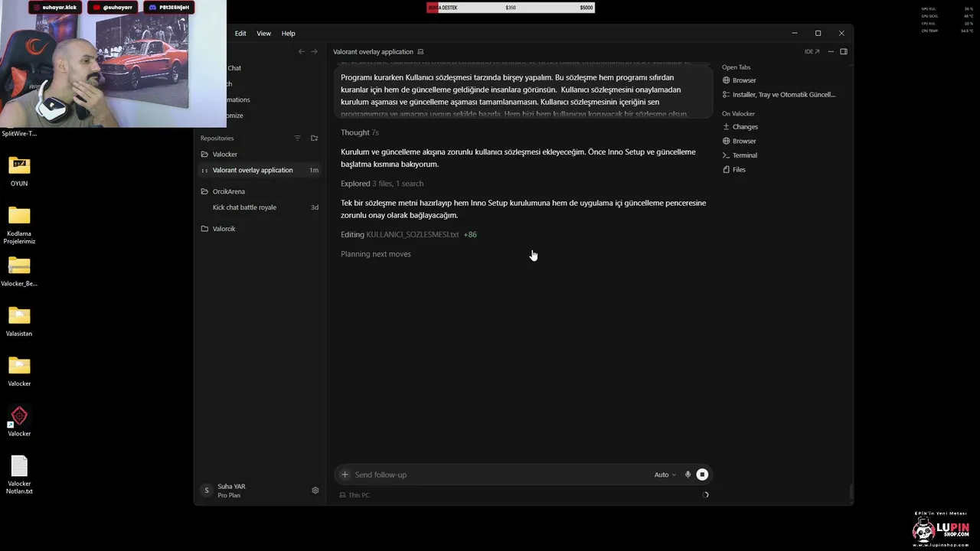The height and width of the screenshot is (551, 980).
Task: Select the Valorant overlay application chat
Action: tap(260, 170)
